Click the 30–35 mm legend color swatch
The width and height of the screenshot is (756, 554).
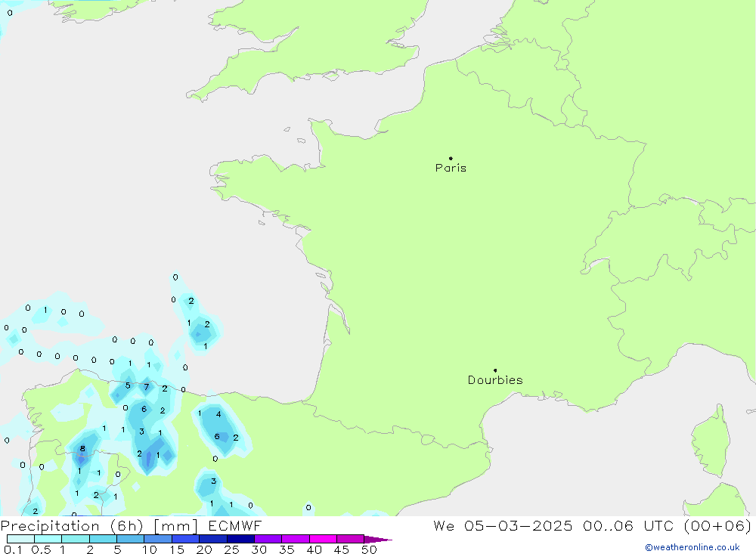click(268, 539)
